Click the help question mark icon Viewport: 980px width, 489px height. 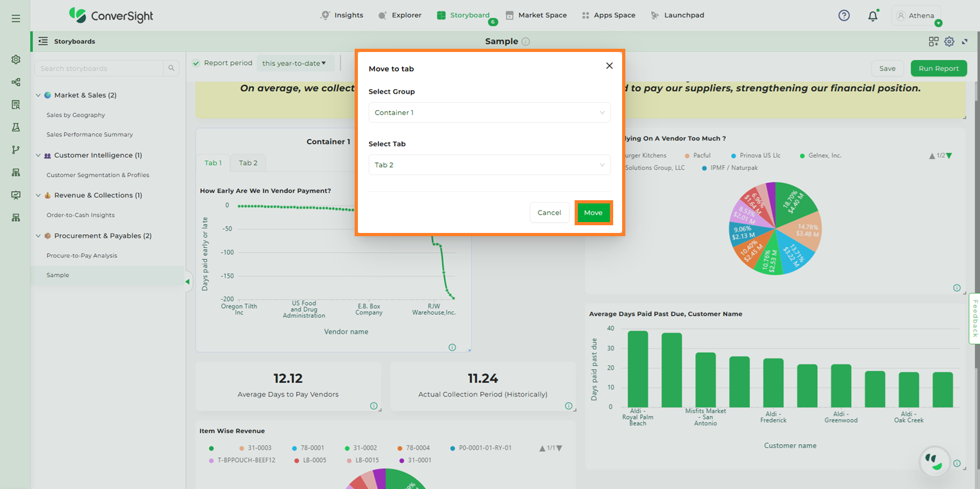pos(844,15)
